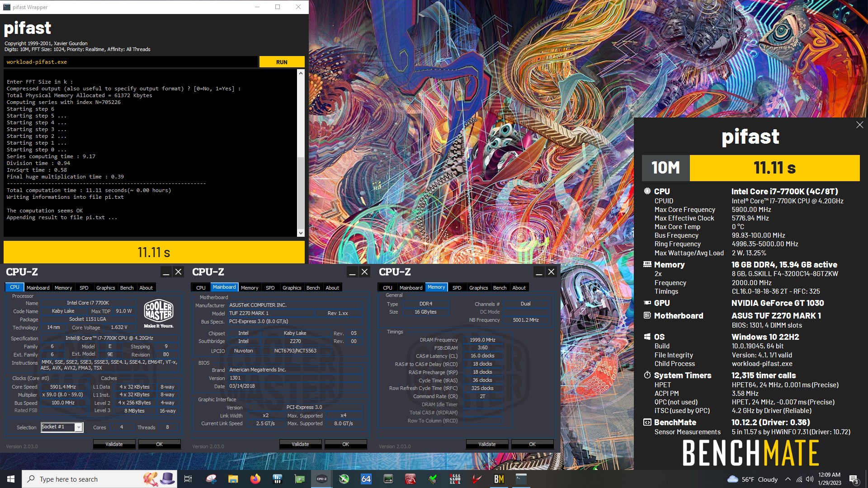Click the weather cloud icon in the tray
The height and width of the screenshot is (488, 868).
733,479
